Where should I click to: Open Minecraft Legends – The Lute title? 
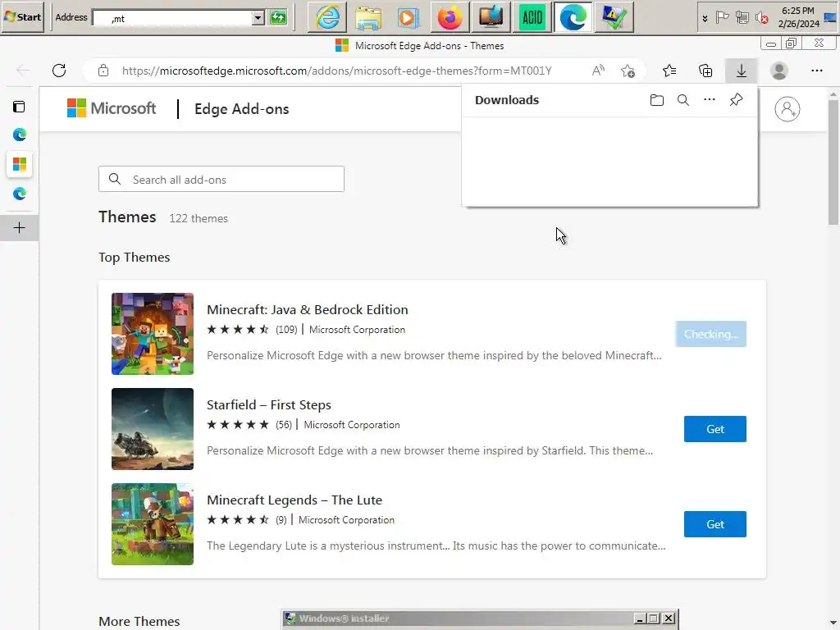pyautogui.click(x=294, y=500)
